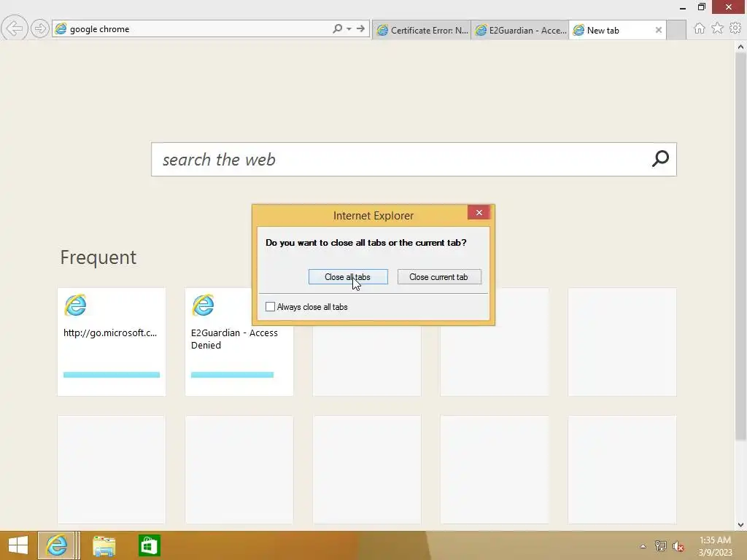The width and height of the screenshot is (747, 560).
Task: Click the Close all tabs button
Action: [348, 276]
